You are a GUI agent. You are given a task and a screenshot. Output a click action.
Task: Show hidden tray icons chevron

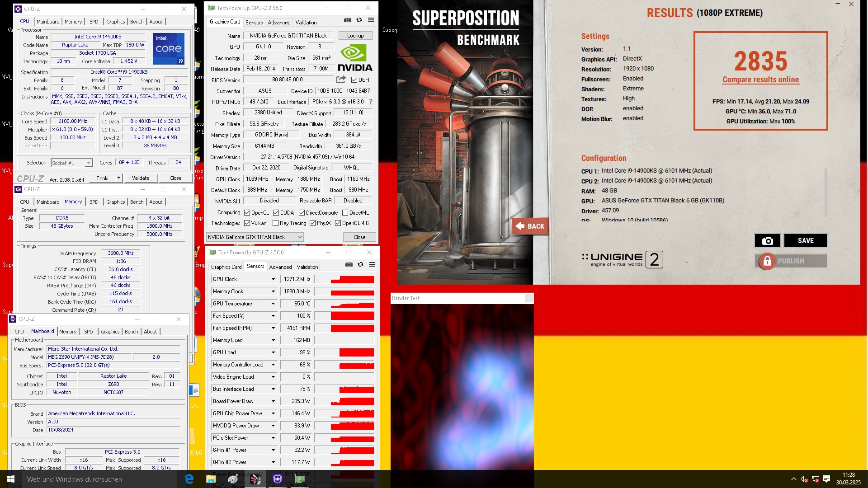[x=793, y=479]
